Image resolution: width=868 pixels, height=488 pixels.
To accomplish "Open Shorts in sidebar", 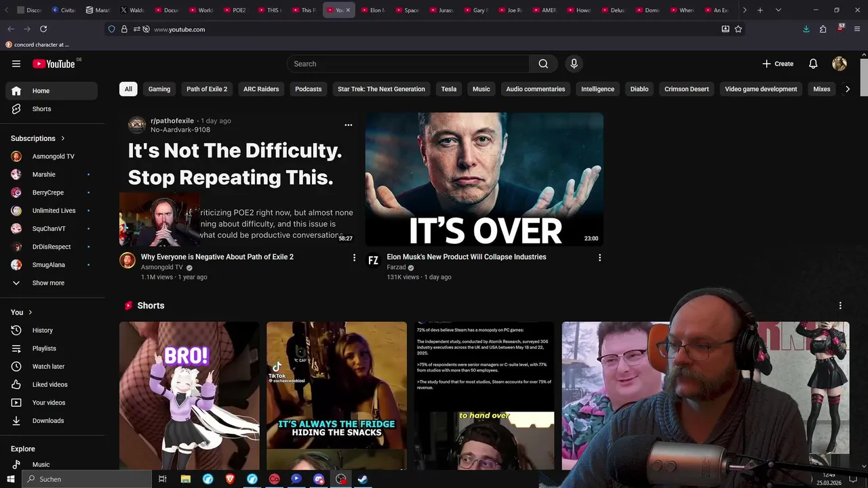I will coord(52,109).
